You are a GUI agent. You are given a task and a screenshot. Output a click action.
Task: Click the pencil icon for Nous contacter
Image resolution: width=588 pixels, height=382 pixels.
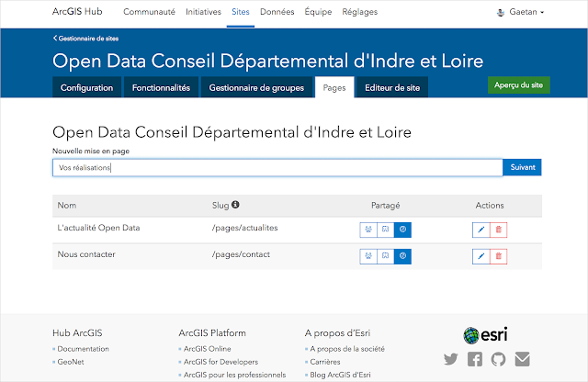(481, 256)
